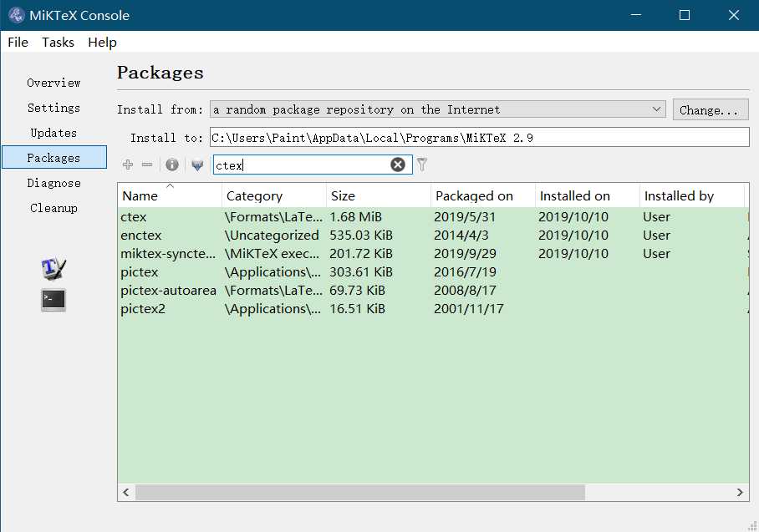Select the enctex package row
The width and height of the screenshot is (759, 532).
tap(433, 235)
